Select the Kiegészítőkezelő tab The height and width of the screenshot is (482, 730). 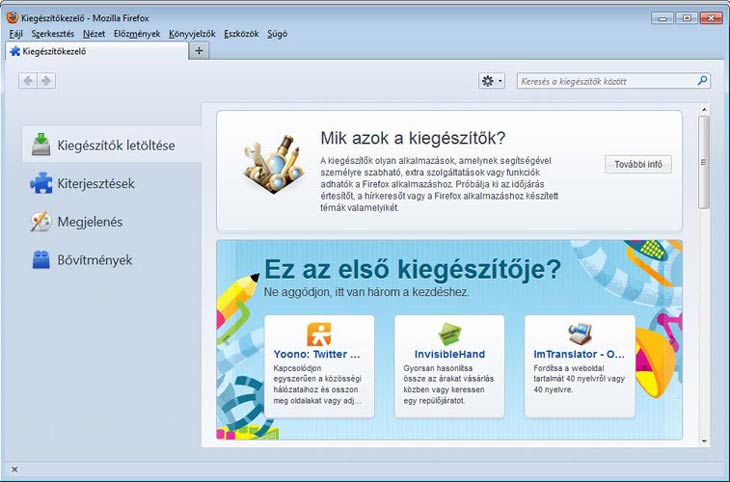[97, 51]
